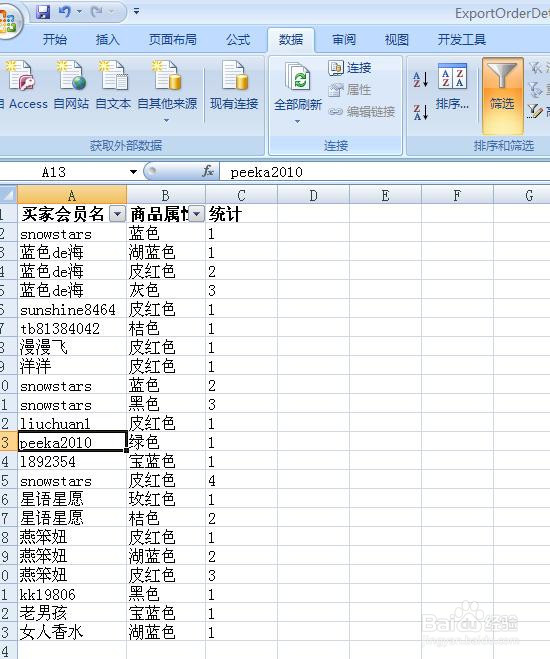Viewport: 550px width, 659px height.
Task: Open the Name Box dropdown arrow
Action: point(133,172)
